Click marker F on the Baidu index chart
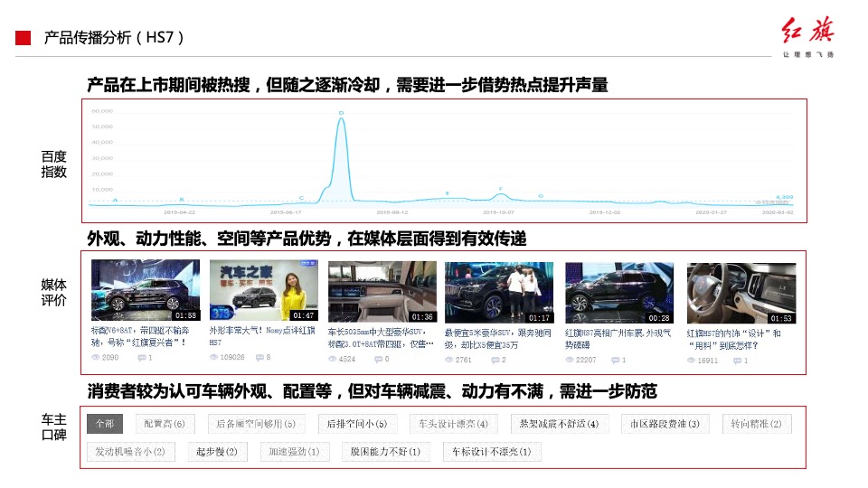 (501, 189)
